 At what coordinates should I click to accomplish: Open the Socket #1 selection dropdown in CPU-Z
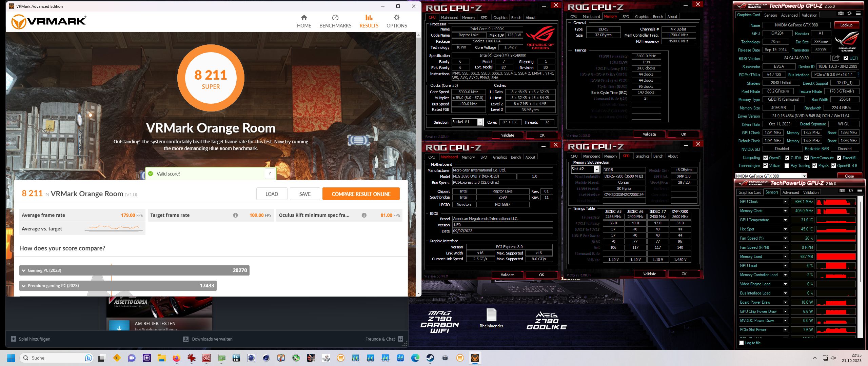(x=480, y=122)
